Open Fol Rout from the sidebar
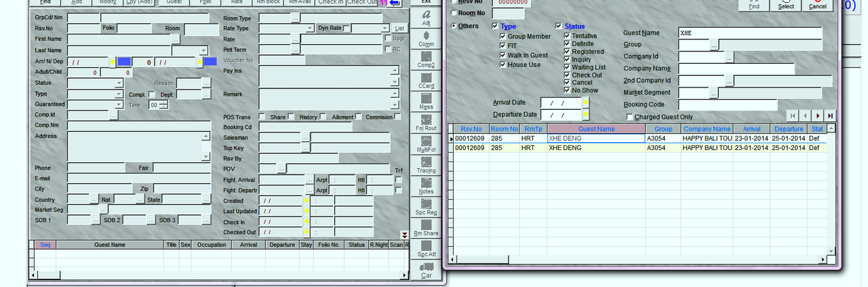Screen dimensions: 868x287 click(426, 121)
